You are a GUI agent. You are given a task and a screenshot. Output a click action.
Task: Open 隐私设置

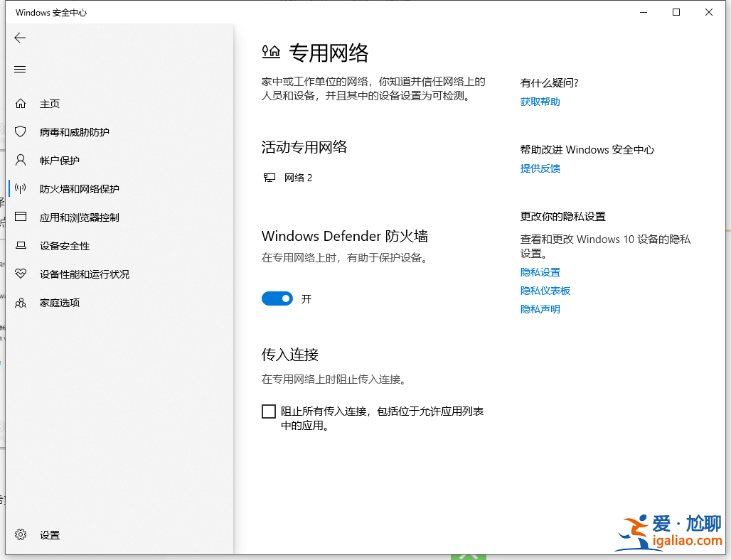(540, 272)
